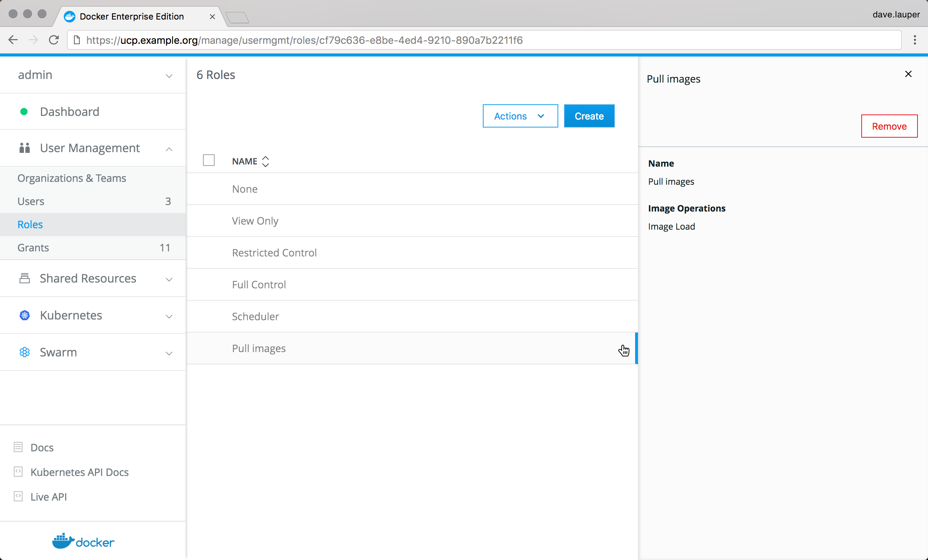The height and width of the screenshot is (560, 928).
Task: Expand the admin account menu chevron
Action: [x=169, y=76]
